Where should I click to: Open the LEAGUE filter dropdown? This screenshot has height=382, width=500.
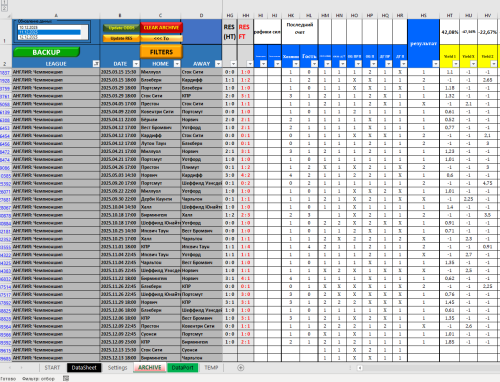pos(96,64)
